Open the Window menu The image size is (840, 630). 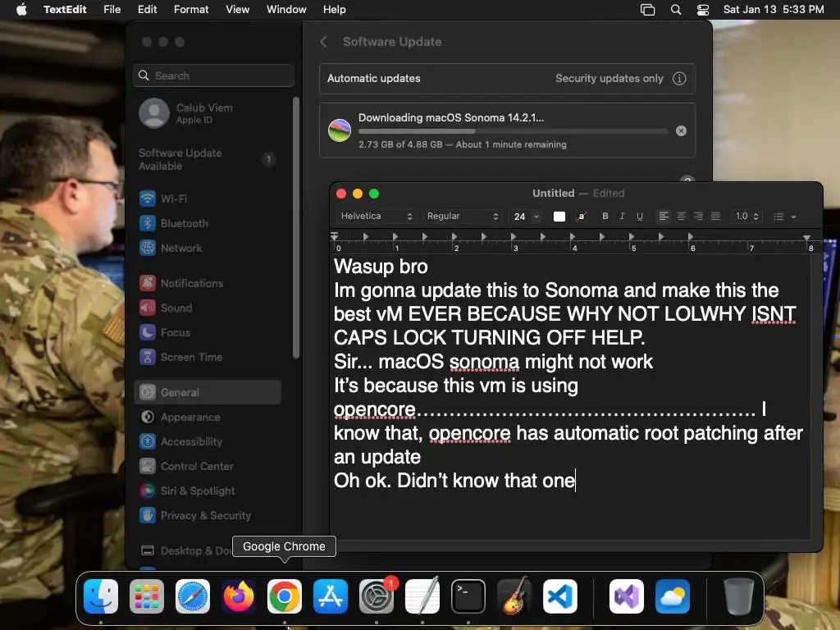[x=286, y=10]
